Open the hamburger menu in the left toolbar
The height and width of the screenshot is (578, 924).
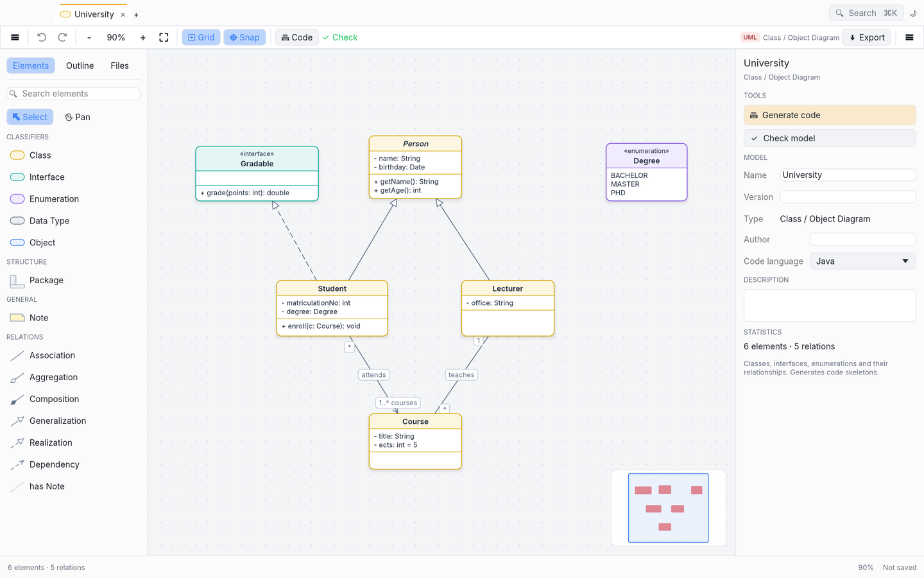15,37
